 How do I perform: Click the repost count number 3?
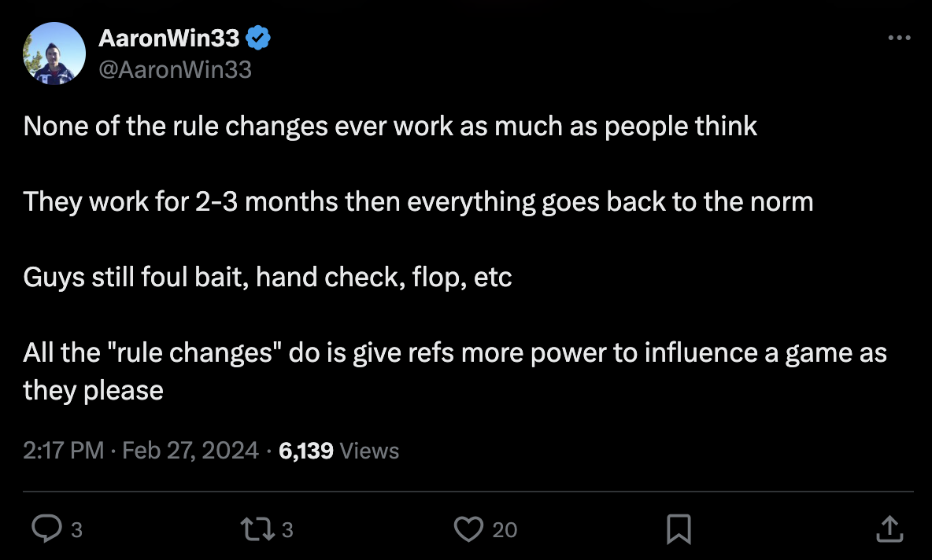click(x=287, y=530)
